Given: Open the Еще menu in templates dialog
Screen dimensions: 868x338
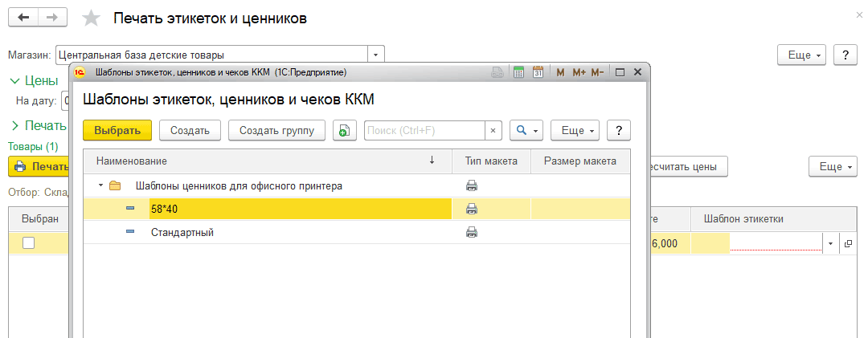Looking at the screenshot, I should click(x=575, y=131).
